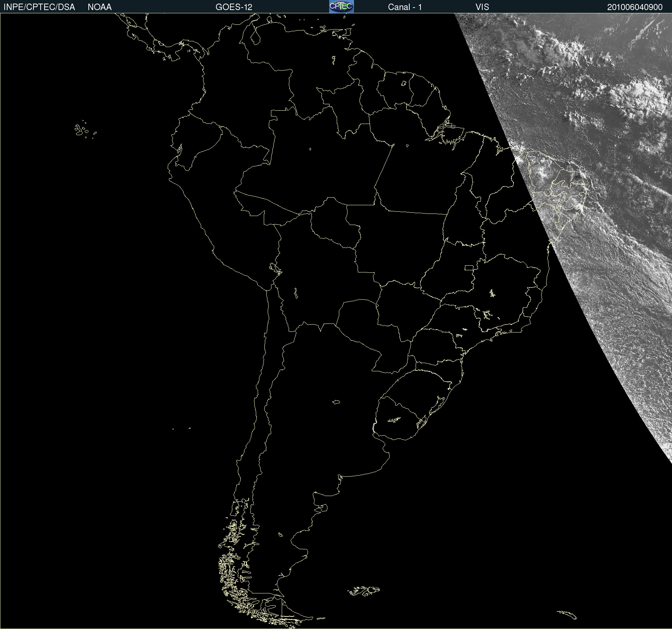Image resolution: width=672 pixels, height=629 pixels.
Task: Click the NOAA text in the header
Action: pyautogui.click(x=100, y=7)
